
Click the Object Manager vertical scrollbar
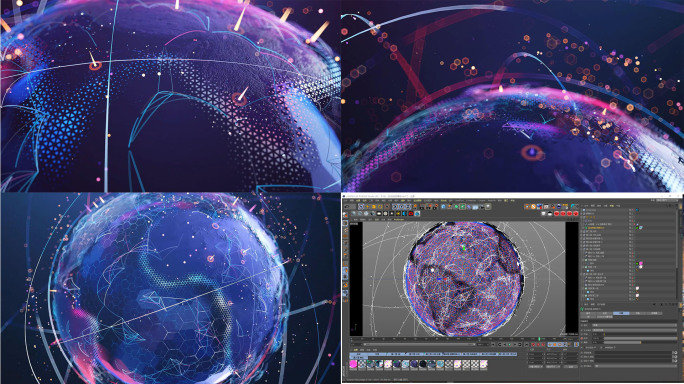click(x=677, y=239)
